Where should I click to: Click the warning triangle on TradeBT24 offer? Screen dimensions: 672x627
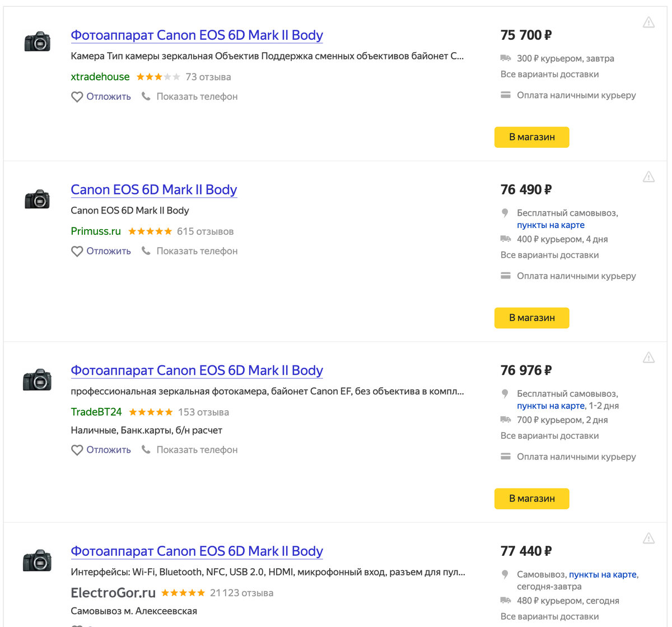click(648, 357)
